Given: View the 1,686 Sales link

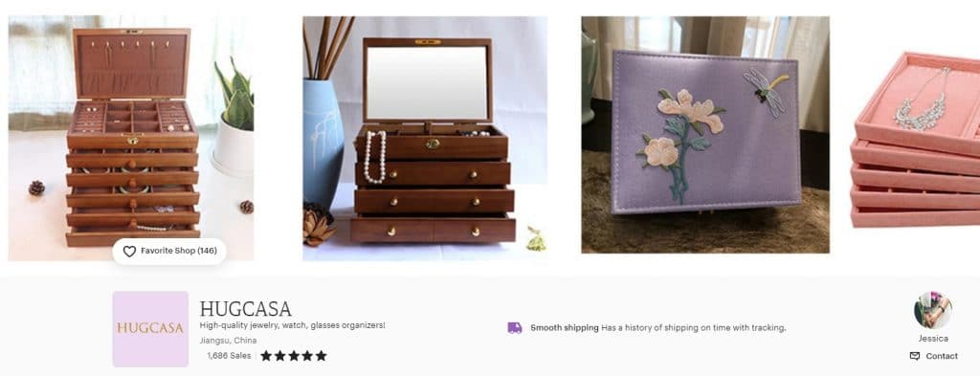Looking at the screenshot, I should [x=229, y=355].
